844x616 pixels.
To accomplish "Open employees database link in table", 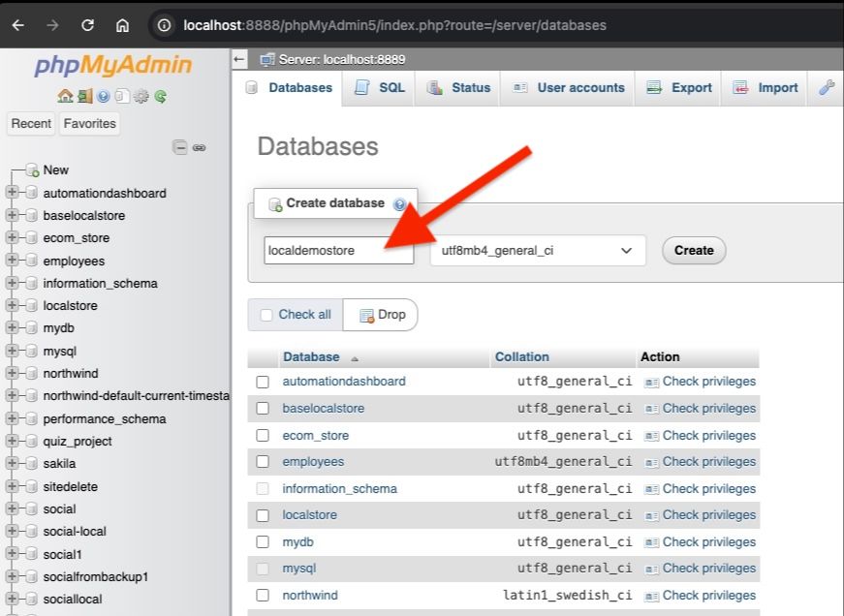I will 313,462.
